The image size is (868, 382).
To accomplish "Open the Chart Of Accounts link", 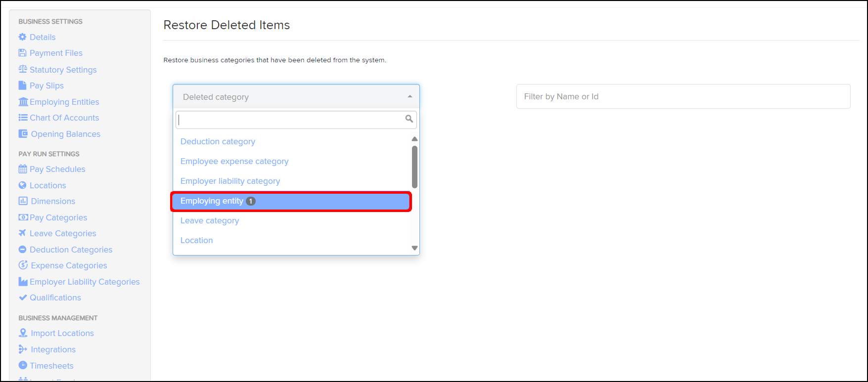I will pyautogui.click(x=64, y=118).
